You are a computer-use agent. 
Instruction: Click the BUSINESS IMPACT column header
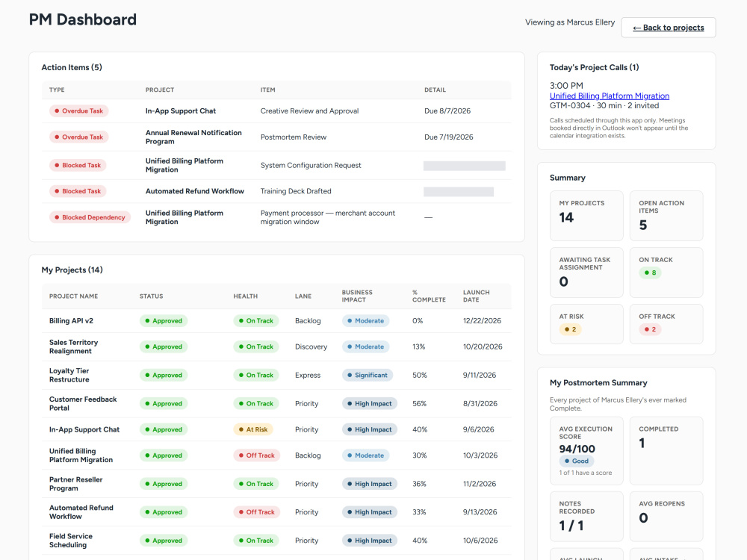(357, 296)
